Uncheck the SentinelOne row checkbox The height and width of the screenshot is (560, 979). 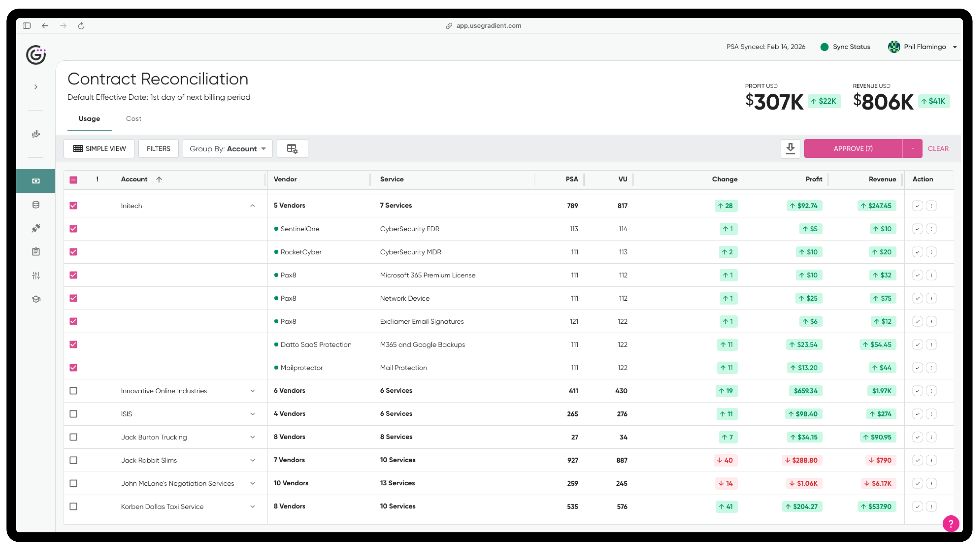pyautogui.click(x=73, y=228)
